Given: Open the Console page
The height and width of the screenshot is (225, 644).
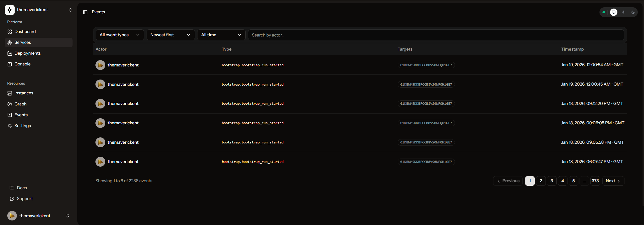Looking at the screenshot, I should click(x=22, y=64).
